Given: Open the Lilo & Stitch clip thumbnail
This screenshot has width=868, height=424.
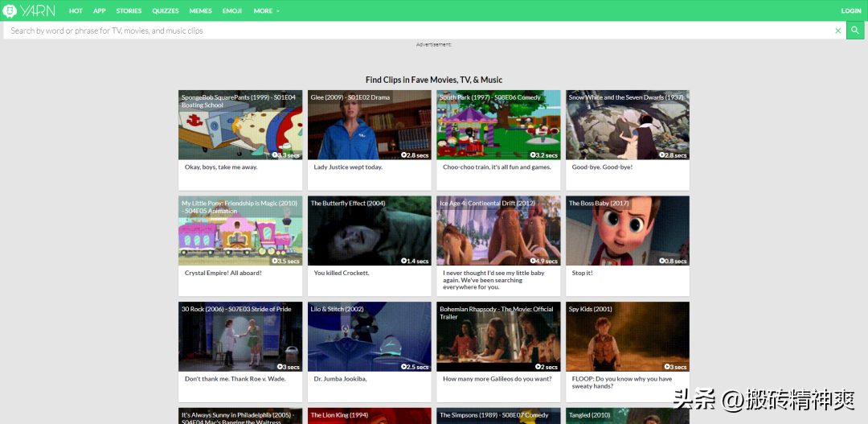Looking at the screenshot, I should coord(369,336).
